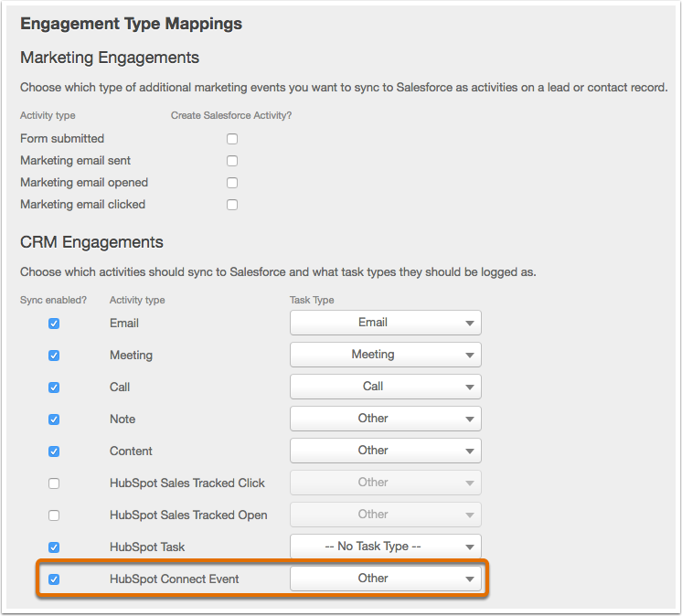The image size is (682, 616).
Task: Click the Call activity type label
Action: click(x=120, y=388)
